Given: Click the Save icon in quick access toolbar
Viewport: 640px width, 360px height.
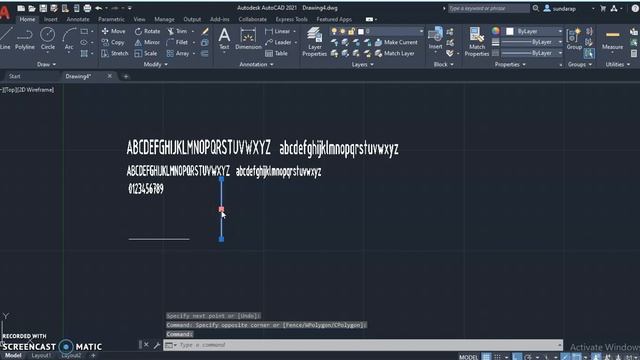Looking at the screenshot, I should (42, 8).
